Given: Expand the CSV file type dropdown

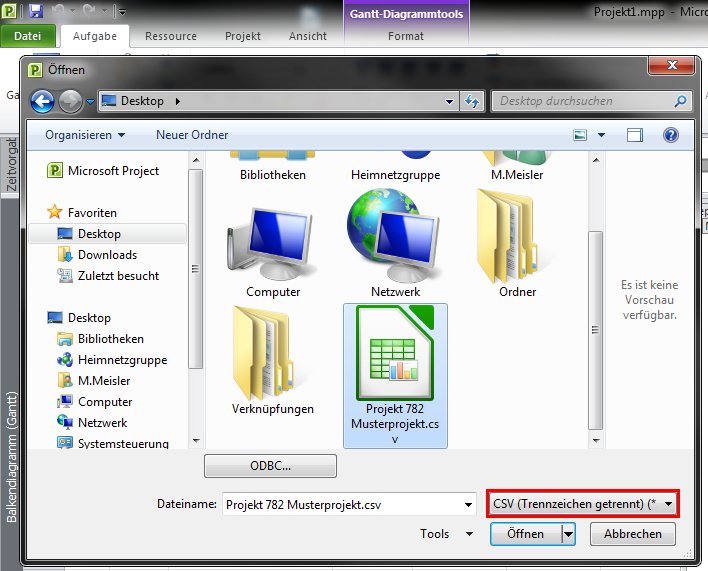Looking at the screenshot, I should click(x=668, y=504).
